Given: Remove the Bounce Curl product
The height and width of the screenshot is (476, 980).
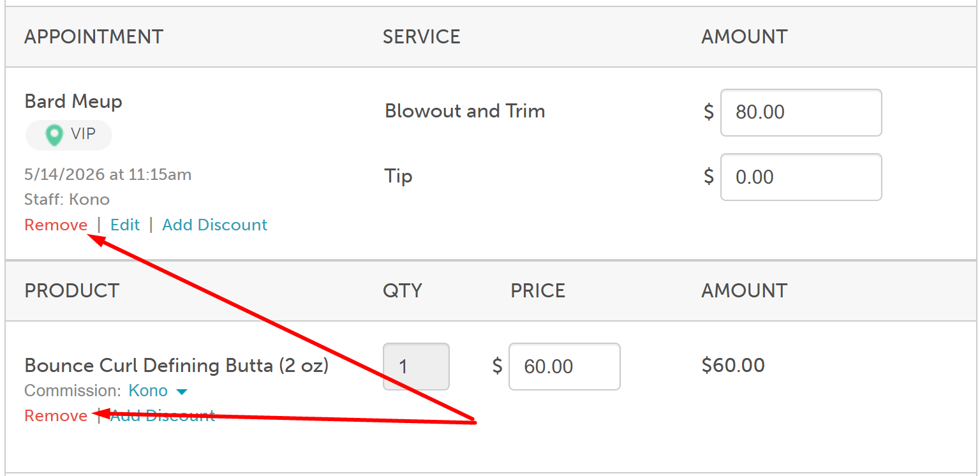Looking at the screenshot, I should 56,416.
